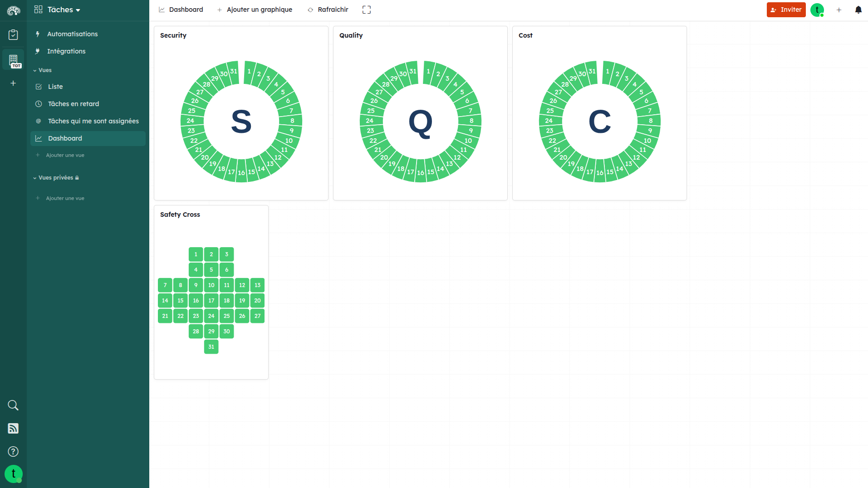Toggle fullscreen mode icon in toolbar
This screenshot has height=488, width=868.
[x=367, y=10]
